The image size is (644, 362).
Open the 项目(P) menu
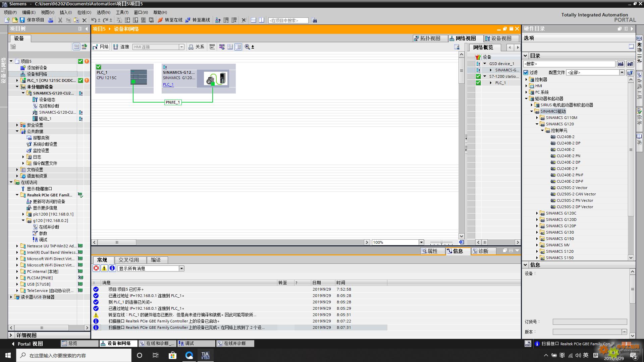point(10,12)
